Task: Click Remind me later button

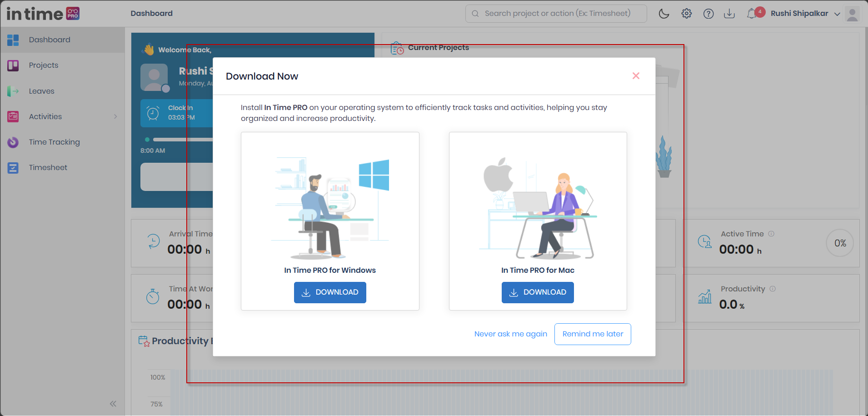Action: click(593, 334)
